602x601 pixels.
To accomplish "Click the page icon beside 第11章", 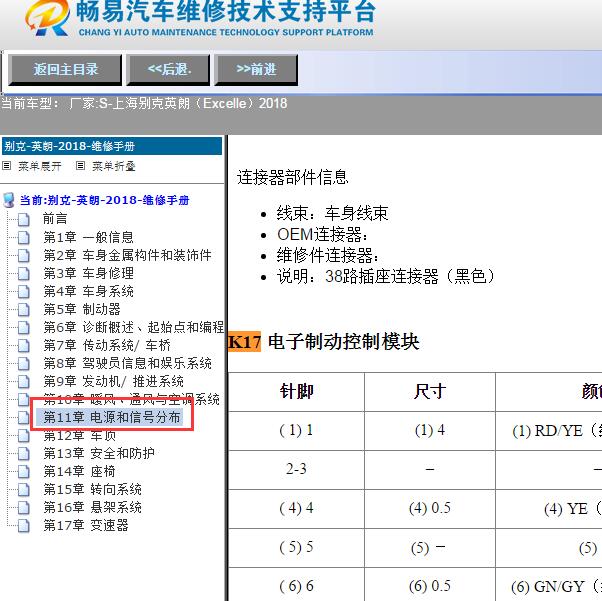I will (x=24, y=418).
